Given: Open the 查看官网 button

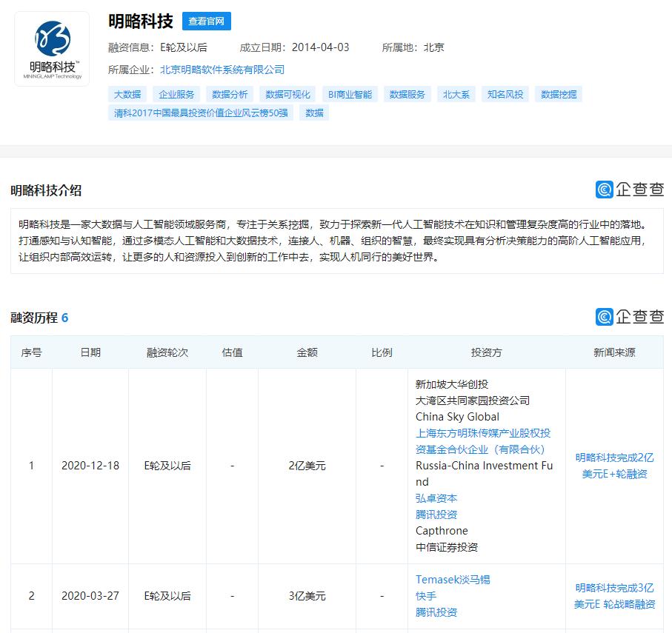Looking at the screenshot, I should click(x=207, y=21).
